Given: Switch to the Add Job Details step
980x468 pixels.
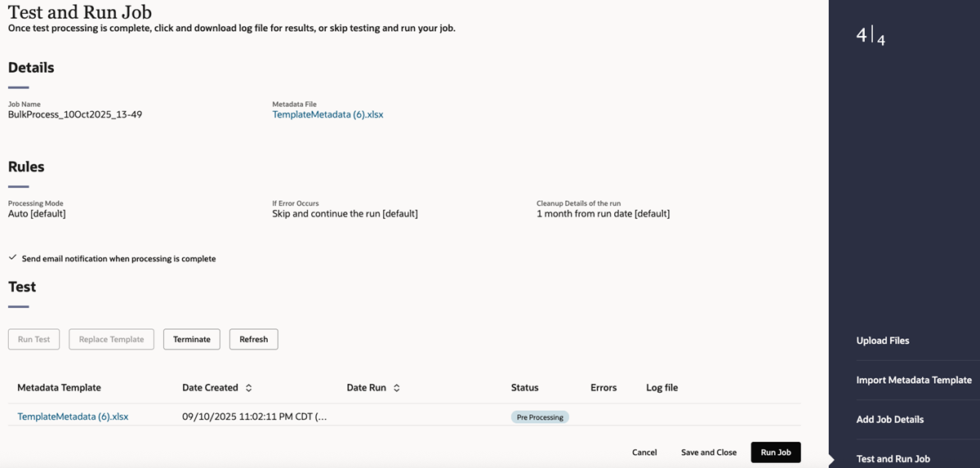Looking at the screenshot, I should click(x=890, y=419).
